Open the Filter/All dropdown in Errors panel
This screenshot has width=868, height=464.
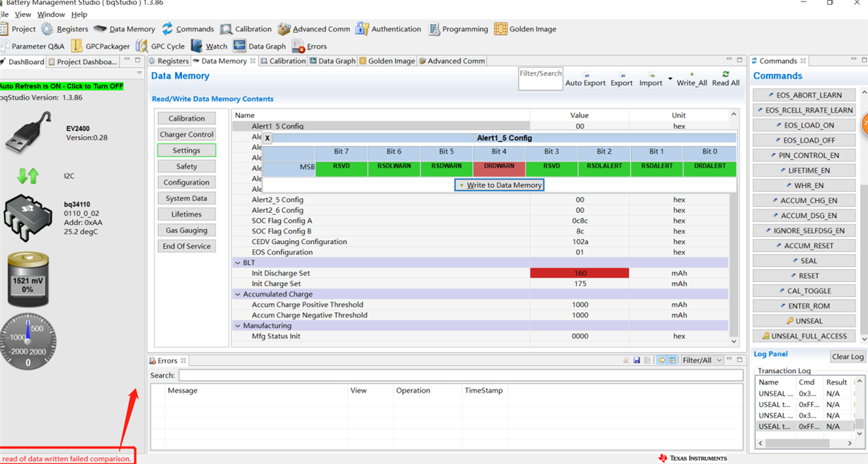(x=702, y=360)
